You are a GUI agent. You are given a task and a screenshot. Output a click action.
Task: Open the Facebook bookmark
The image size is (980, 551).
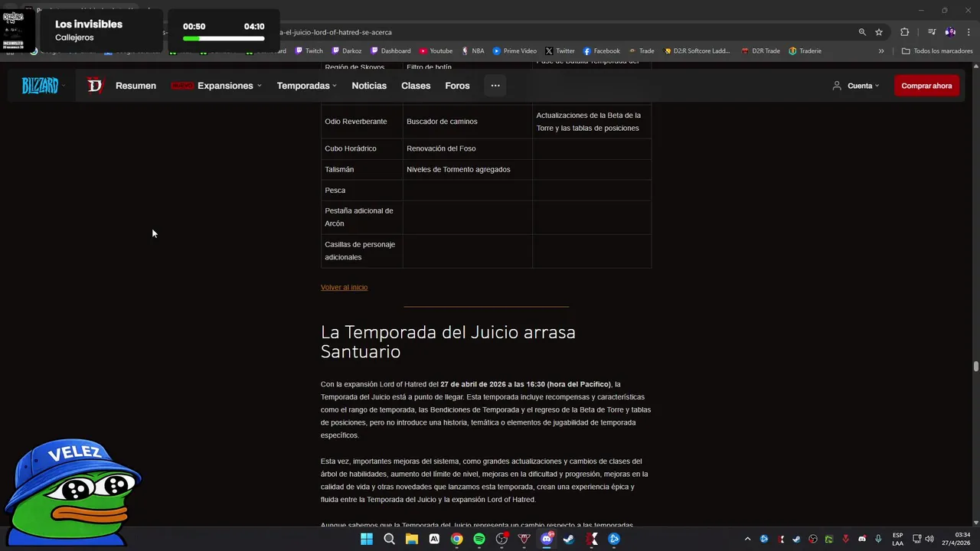[601, 51]
